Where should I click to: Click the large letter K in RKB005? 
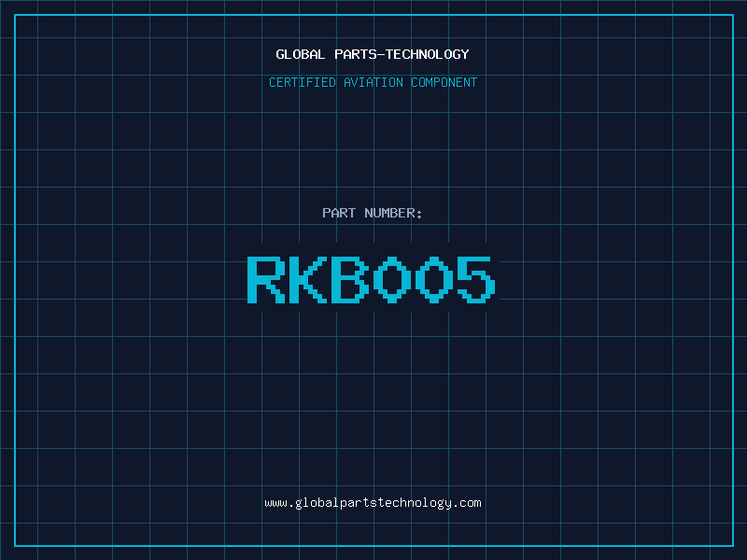tap(308, 279)
